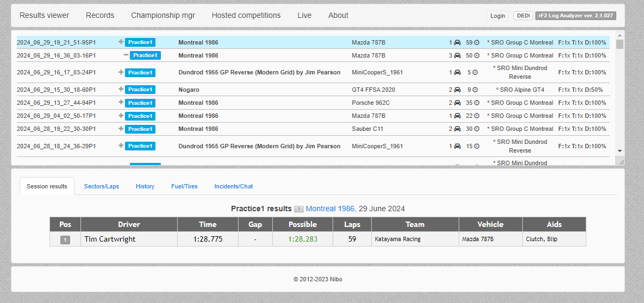Click the clock icon in the Nogaro row
The image size is (644, 303).
[x=474, y=90]
